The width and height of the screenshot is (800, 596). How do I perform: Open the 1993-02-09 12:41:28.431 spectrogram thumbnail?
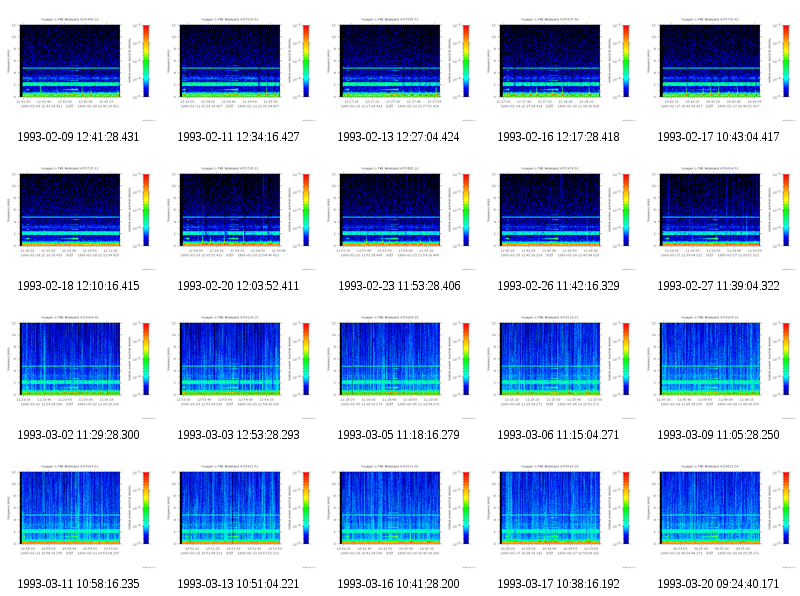[78, 69]
